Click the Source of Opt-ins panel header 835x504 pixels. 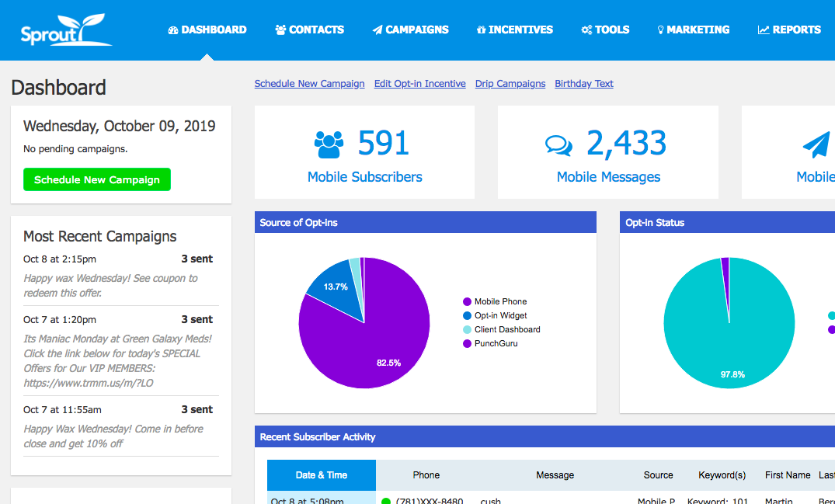(426, 222)
